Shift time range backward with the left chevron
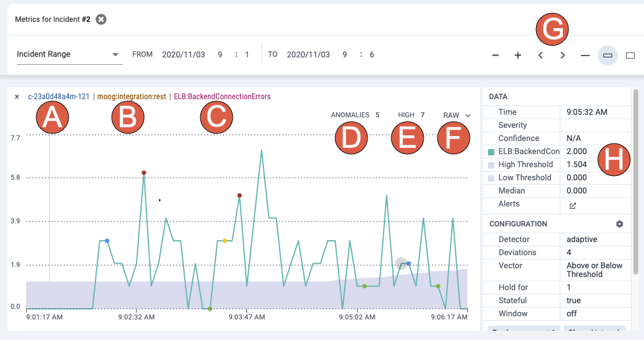Image resolution: width=644 pixels, height=340 pixels. coord(540,56)
